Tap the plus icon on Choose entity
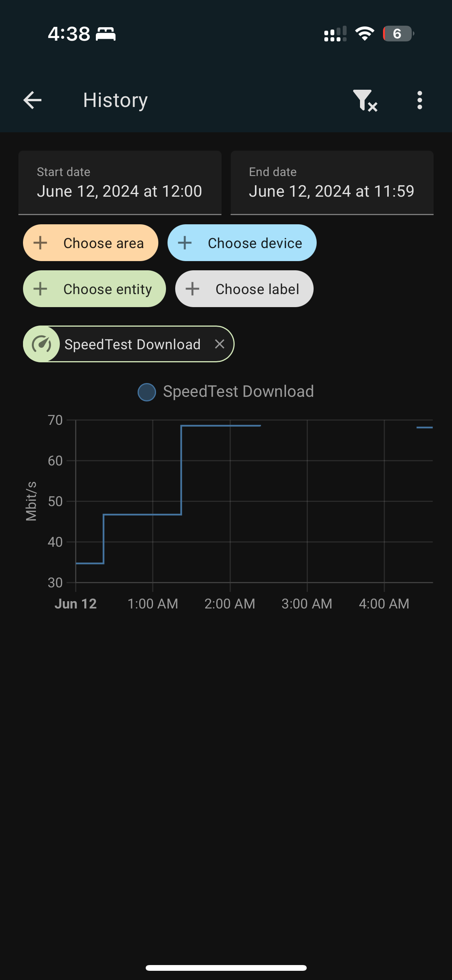 40,289
